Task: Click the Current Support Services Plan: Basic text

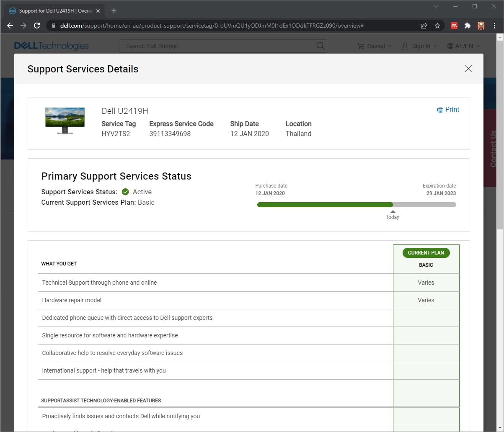Action: pyautogui.click(x=98, y=203)
